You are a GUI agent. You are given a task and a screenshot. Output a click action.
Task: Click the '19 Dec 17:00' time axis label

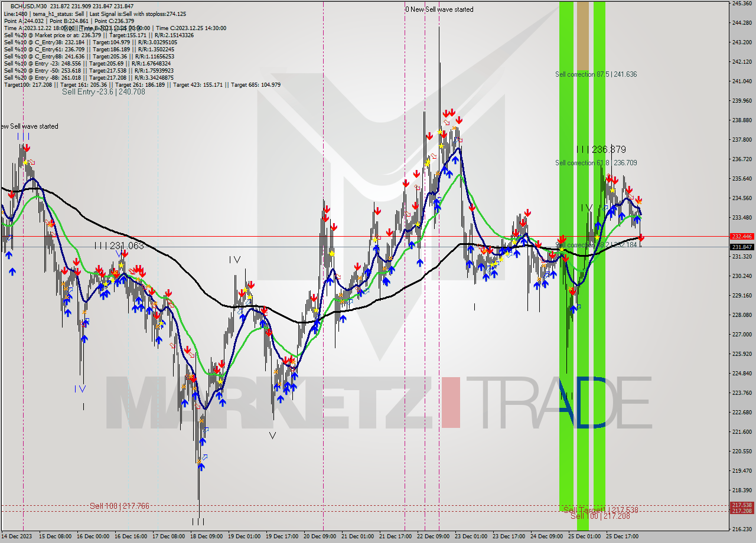[282, 537]
